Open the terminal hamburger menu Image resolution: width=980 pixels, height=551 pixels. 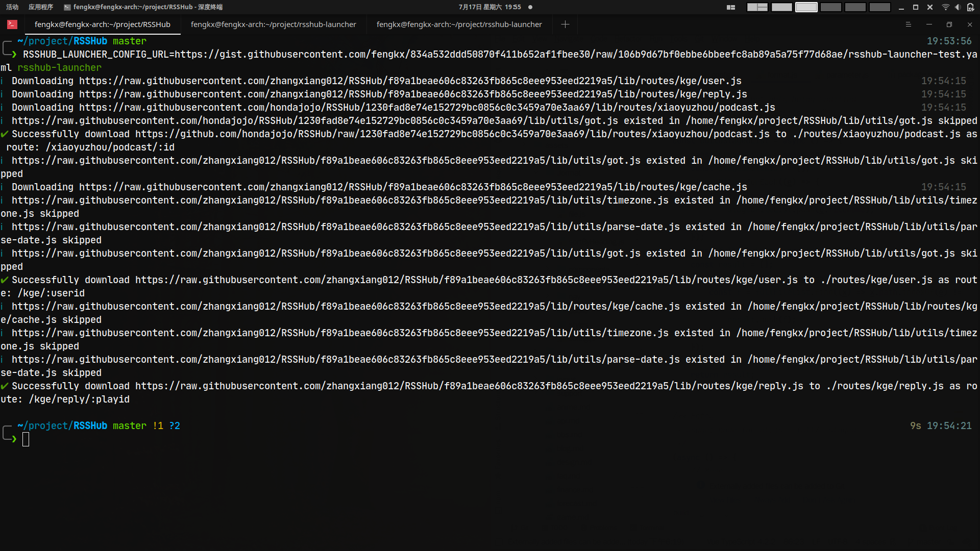908,24
